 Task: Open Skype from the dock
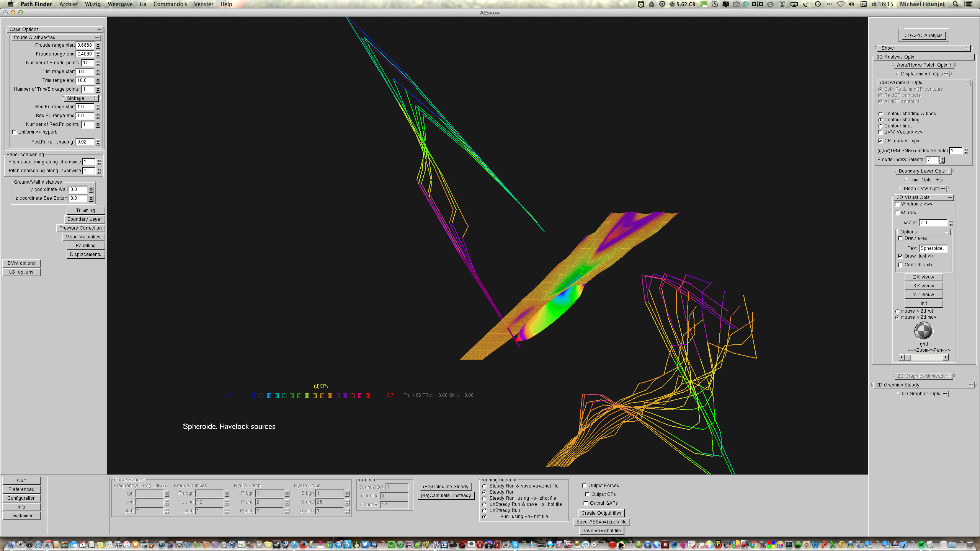515,544
